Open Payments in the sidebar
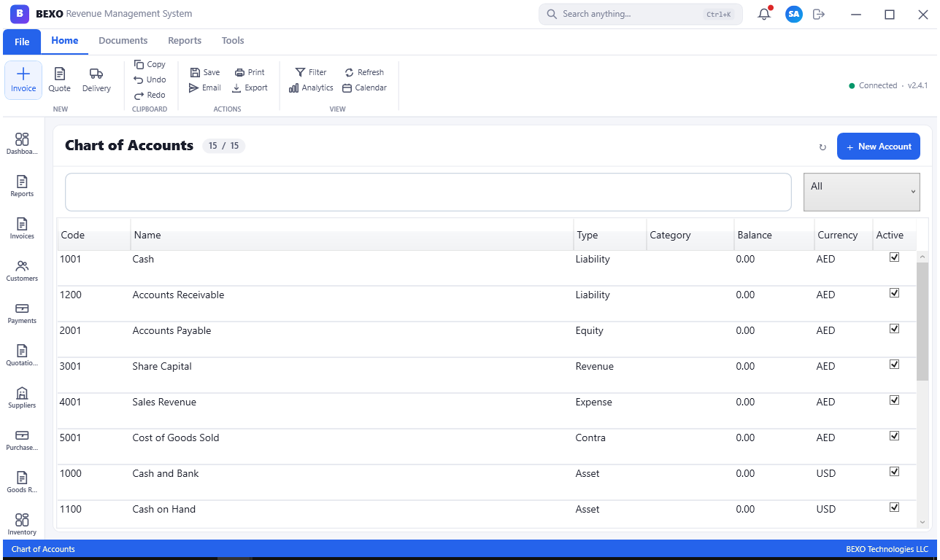The width and height of the screenshot is (940, 560). point(22,313)
